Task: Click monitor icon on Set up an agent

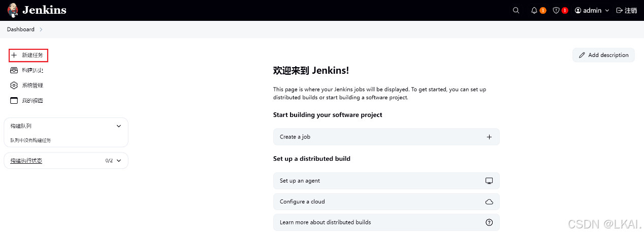Action: click(489, 181)
